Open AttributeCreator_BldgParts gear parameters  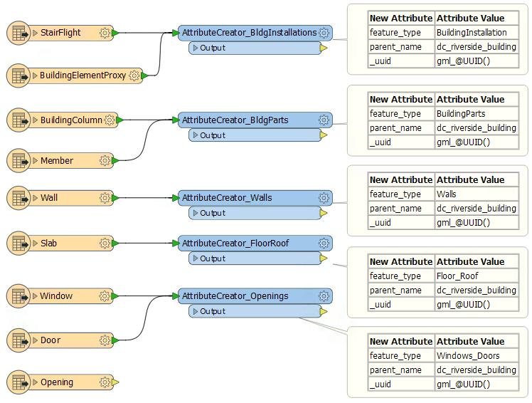click(324, 120)
